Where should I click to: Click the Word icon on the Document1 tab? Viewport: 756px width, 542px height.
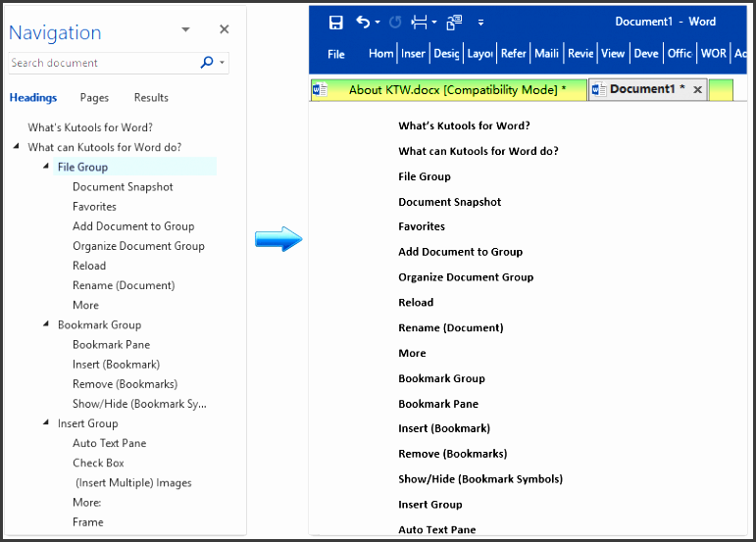pos(597,90)
